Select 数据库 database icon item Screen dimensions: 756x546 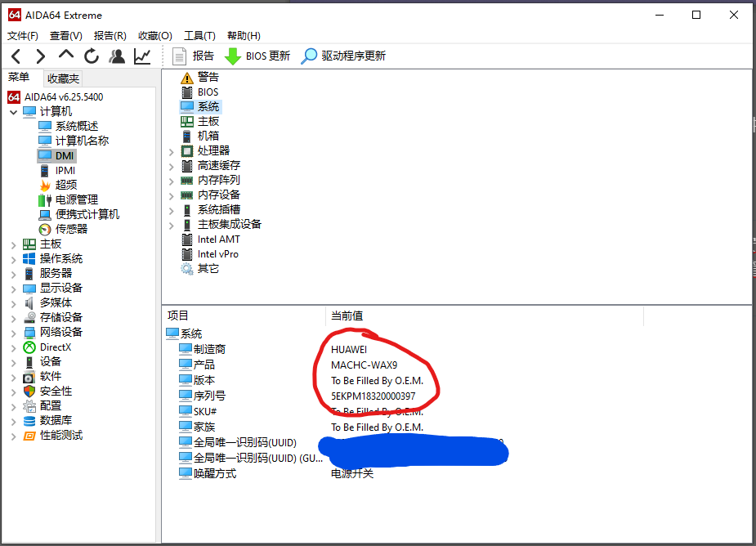pos(47,421)
